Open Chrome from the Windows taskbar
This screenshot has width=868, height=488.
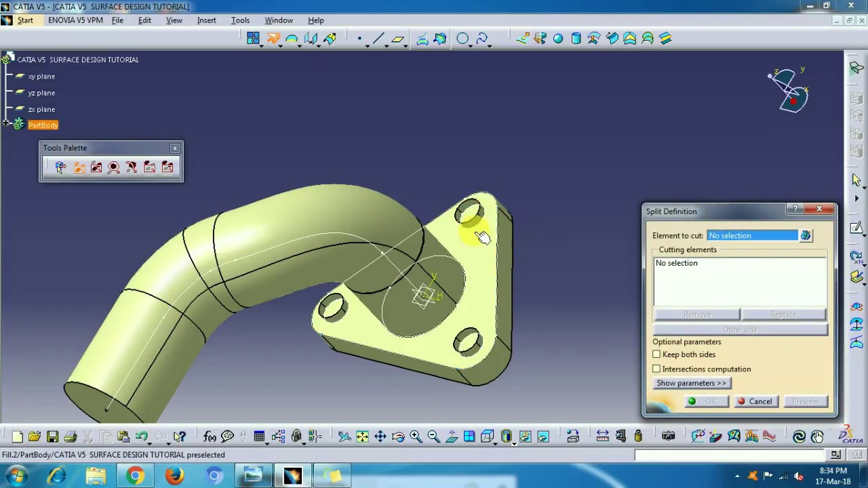[x=135, y=476]
